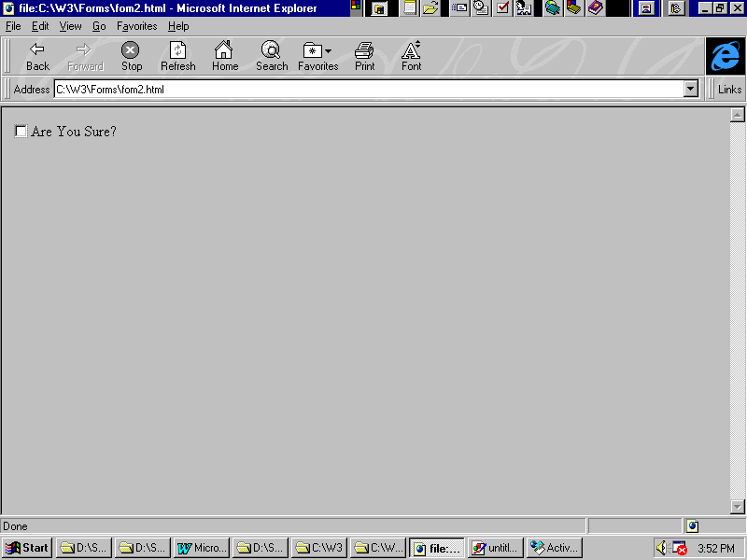The height and width of the screenshot is (560, 747).
Task: Click the volume speaker tray icon
Action: tap(661, 548)
